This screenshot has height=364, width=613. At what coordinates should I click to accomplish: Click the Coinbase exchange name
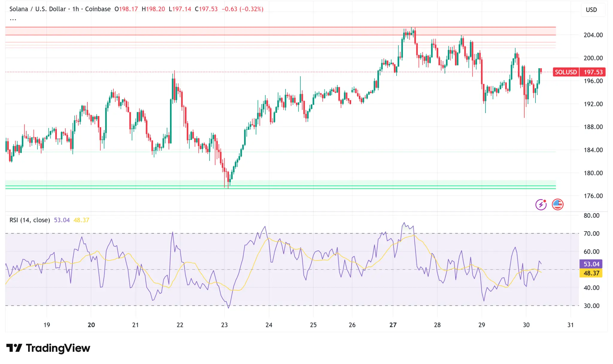97,9
